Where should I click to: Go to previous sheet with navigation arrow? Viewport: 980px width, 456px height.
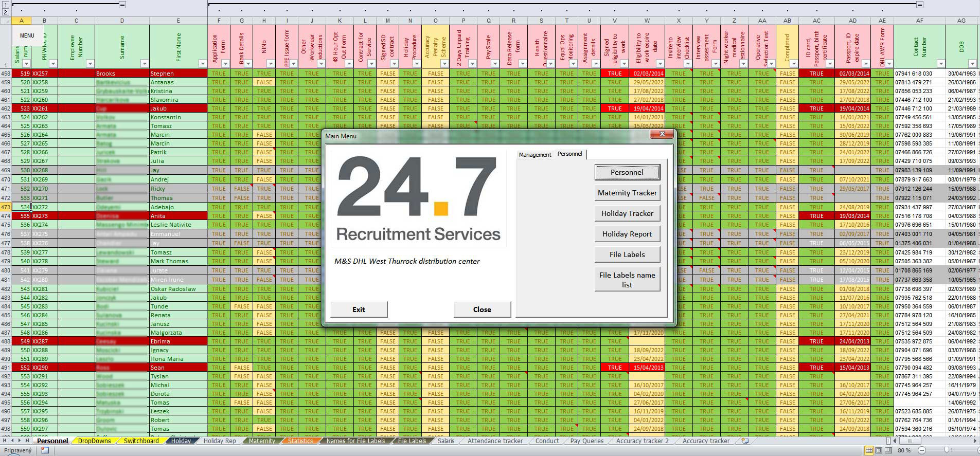coord(13,441)
